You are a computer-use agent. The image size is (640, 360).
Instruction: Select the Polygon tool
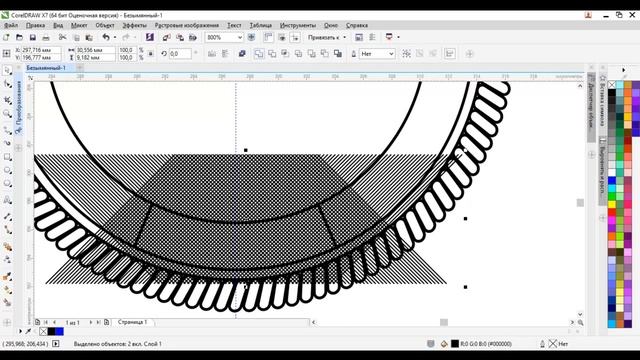[7, 184]
